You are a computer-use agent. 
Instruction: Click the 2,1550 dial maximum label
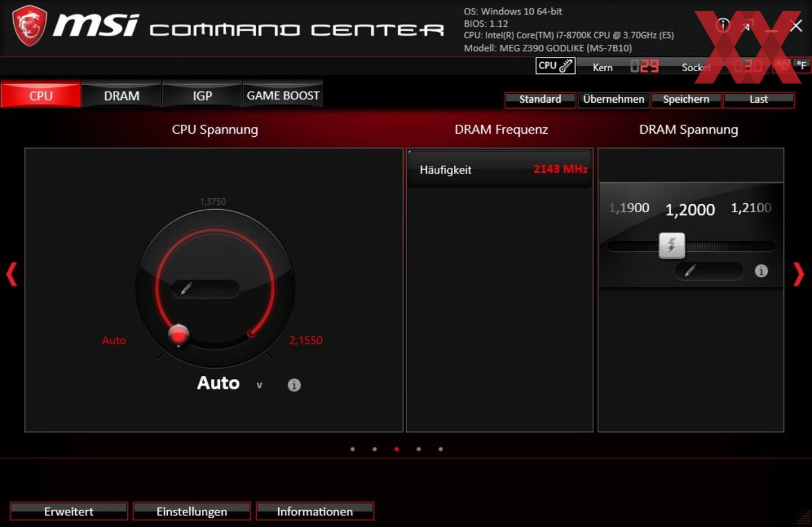pos(306,341)
